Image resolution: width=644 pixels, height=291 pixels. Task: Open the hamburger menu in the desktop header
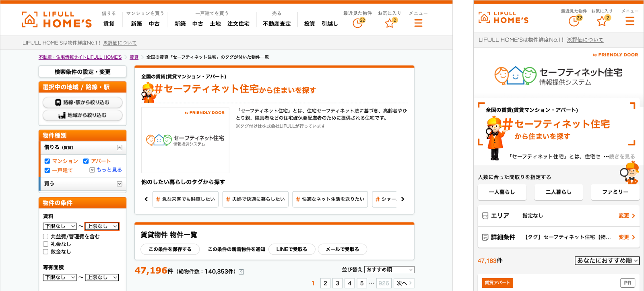[x=418, y=23]
